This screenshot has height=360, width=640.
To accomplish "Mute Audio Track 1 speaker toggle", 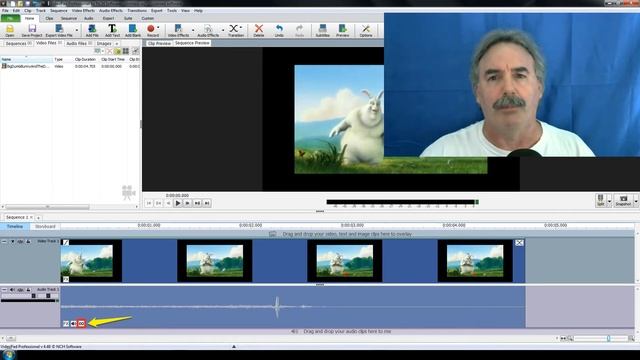I will 12,289.
